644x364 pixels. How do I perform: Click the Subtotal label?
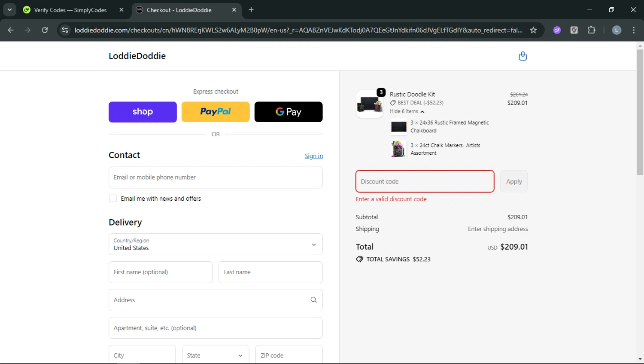[x=367, y=217]
